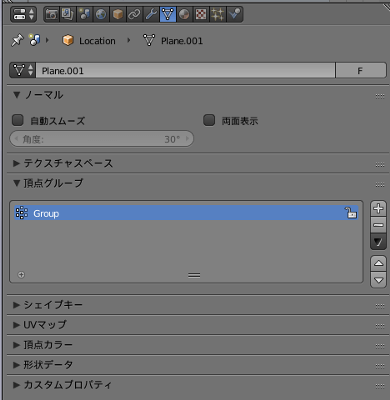Click the ノーマル panel grip dots

coord(380,96)
